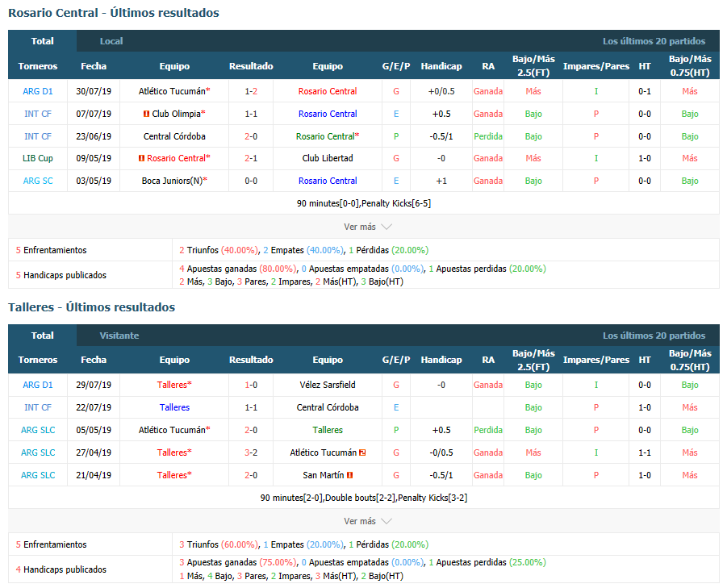The height and width of the screenshot is (588, 727).
Task: Switch to the Visitante tab
Action: (119, 336)
